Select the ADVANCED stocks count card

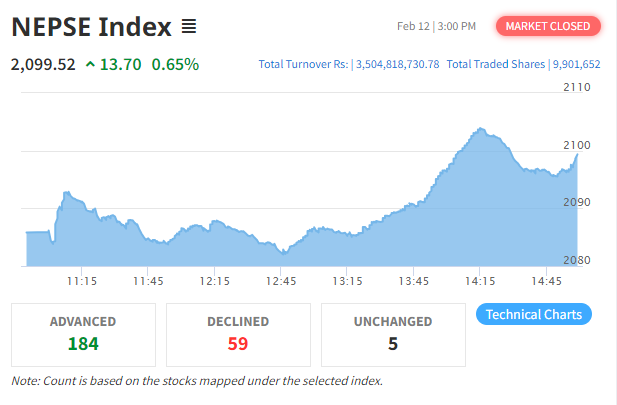[83, 334]
